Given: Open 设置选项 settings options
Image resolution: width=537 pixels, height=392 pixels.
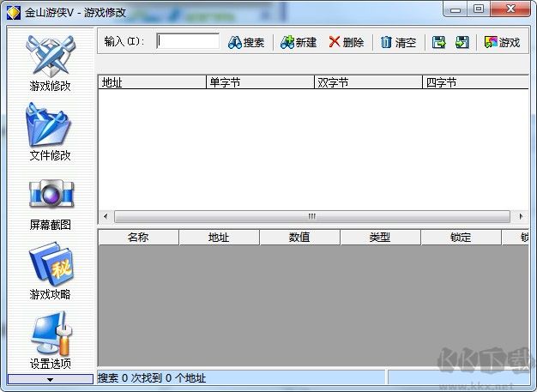Looking at the screenshot, I should click(50, 341).
